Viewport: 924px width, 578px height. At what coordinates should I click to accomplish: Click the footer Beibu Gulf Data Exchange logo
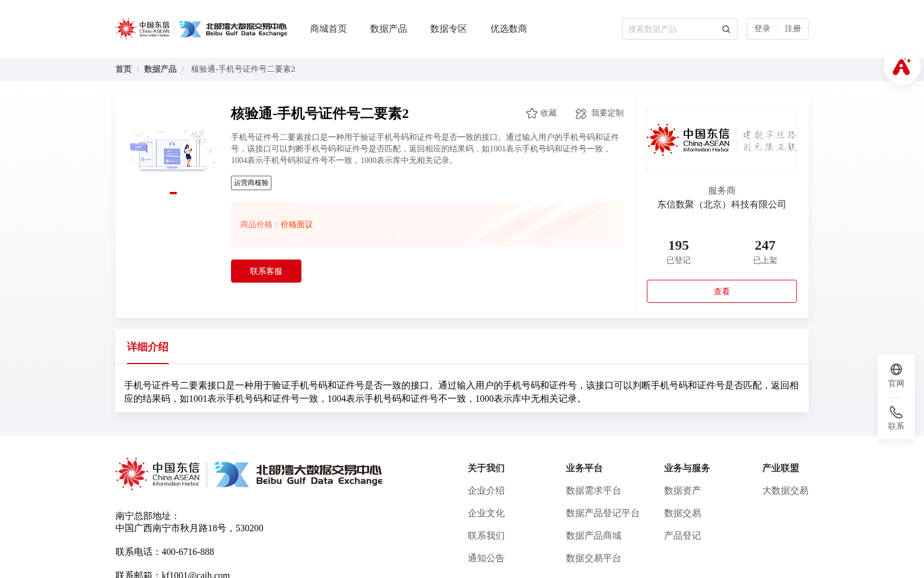point(298,475)
